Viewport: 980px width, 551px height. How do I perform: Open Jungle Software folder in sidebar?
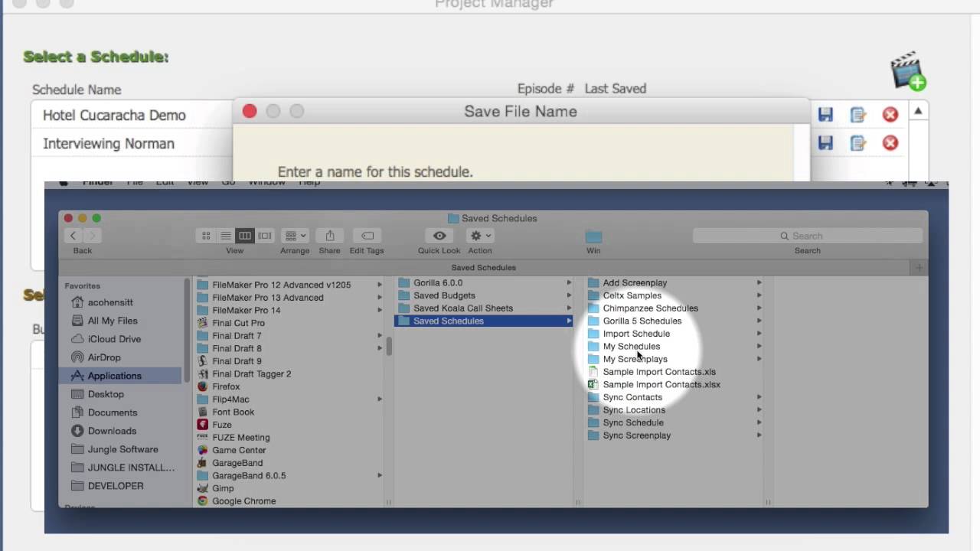(122, 449)
